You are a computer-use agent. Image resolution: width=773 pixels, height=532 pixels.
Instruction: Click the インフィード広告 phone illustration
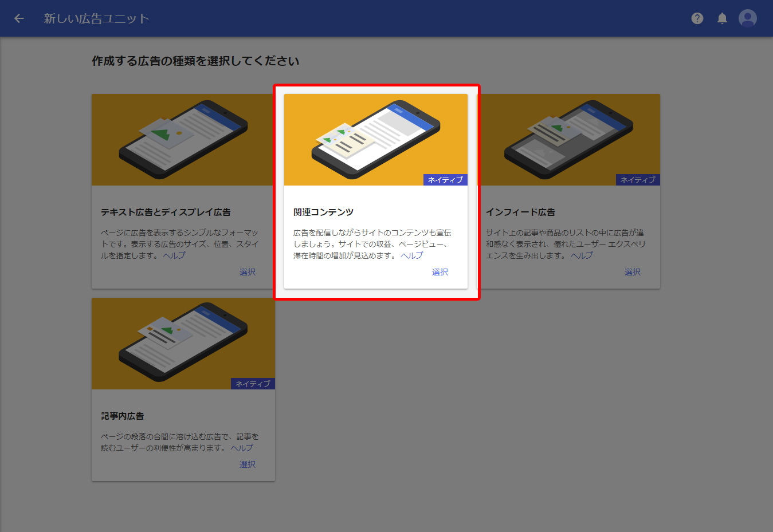click(568, 139)
